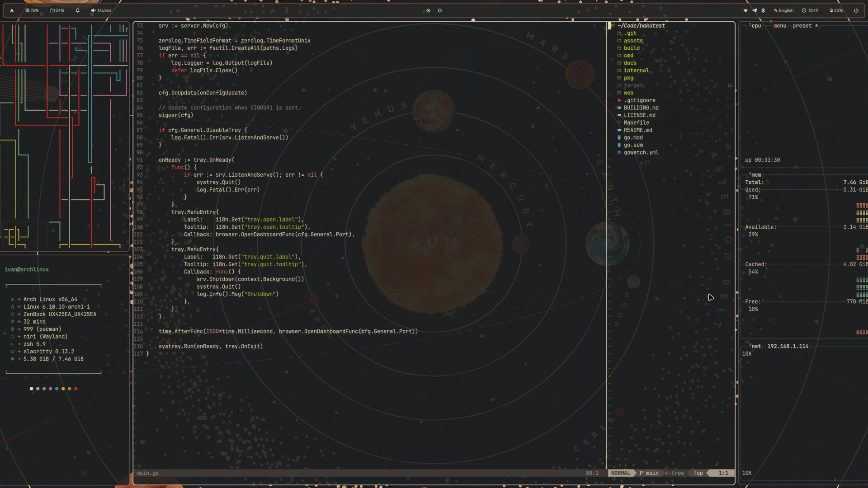Expand the assets folder in the file tree
This screenshot has width=868, height=488.
633,41
